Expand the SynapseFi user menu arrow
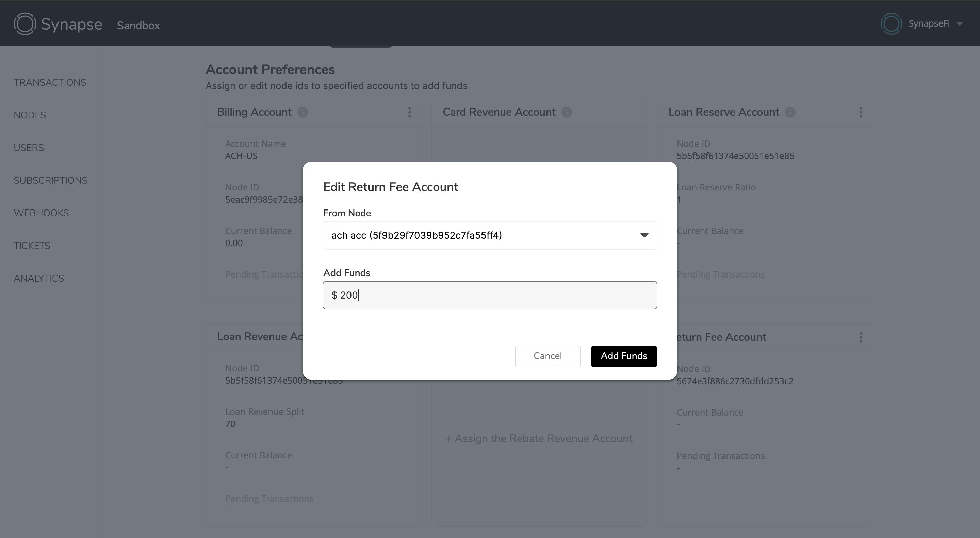Screen dimensions: 980x538 click(960, 23)
